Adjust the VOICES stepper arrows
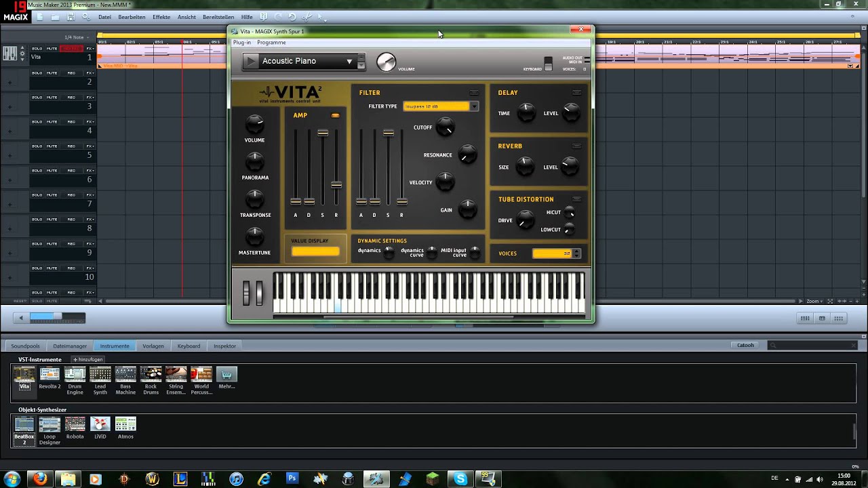868x488 pixels. 576,253
